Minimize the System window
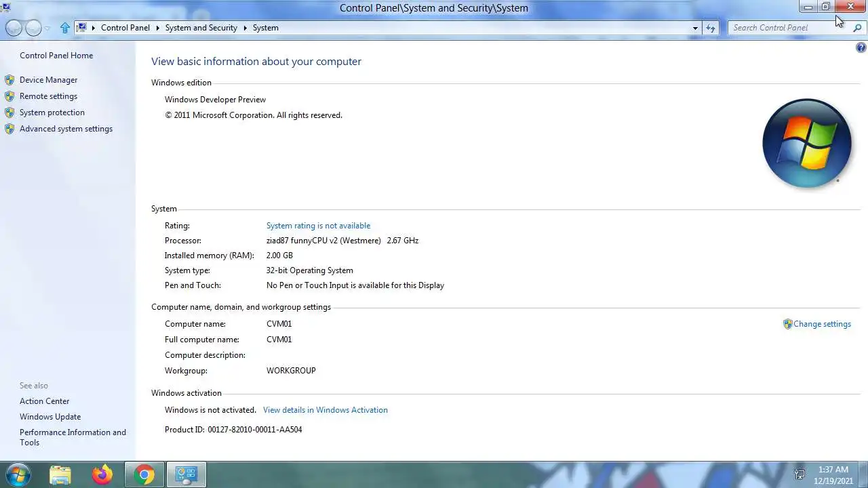The height and width of the screenshot is (488, 868). click(808, 7)
